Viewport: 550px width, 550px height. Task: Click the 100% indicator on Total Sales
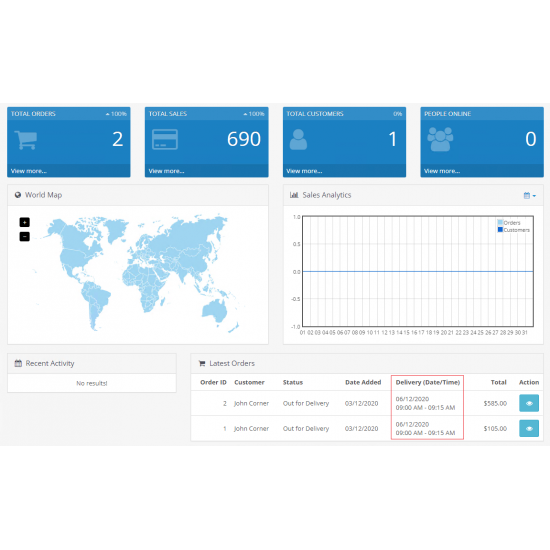pos(254,114)
